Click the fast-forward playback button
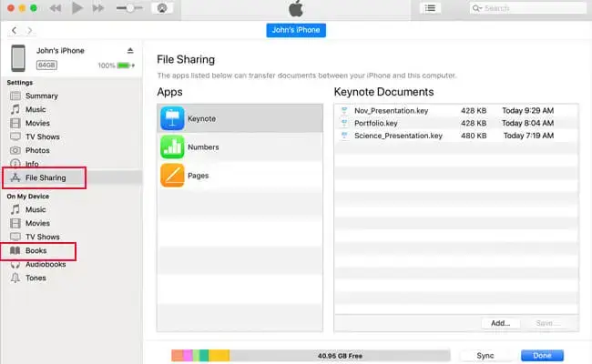This screenshot has height=364, width=592. (98, 8)
